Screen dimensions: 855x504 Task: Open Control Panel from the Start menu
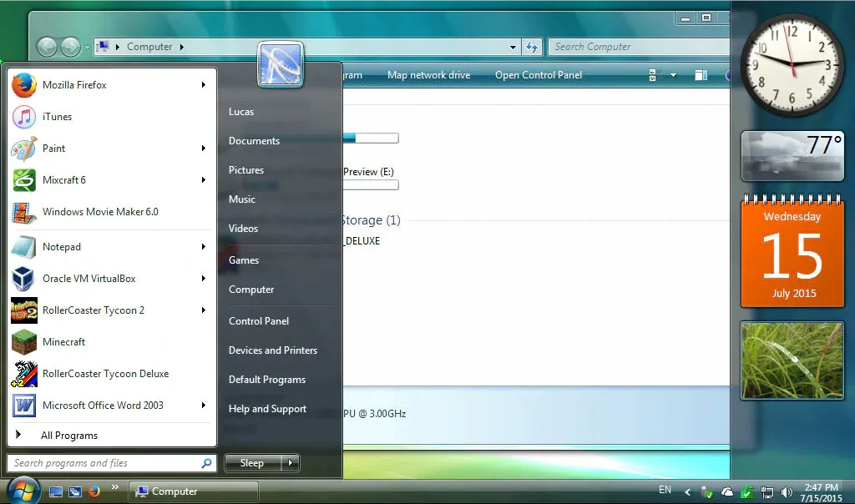coord(259,321)
